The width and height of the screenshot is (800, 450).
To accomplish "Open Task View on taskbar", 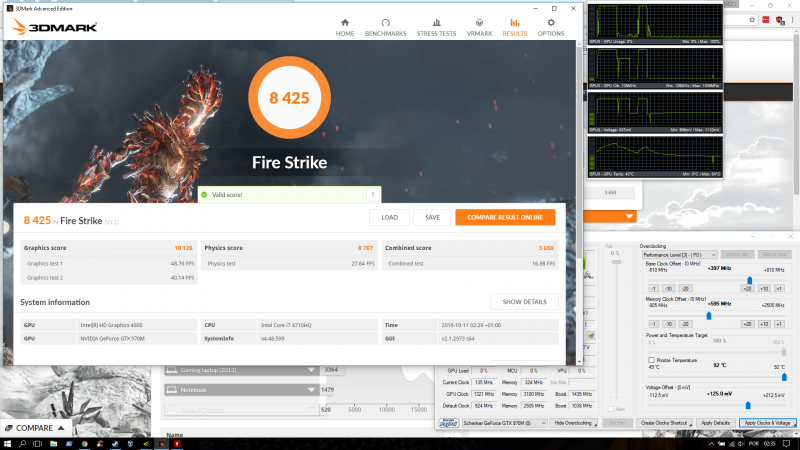I will click(x=37, y=444).
